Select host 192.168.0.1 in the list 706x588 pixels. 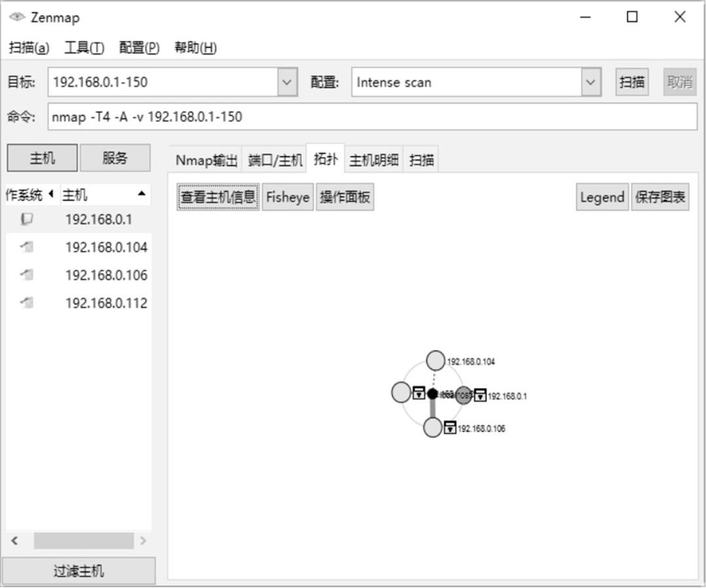click(78, 219)
